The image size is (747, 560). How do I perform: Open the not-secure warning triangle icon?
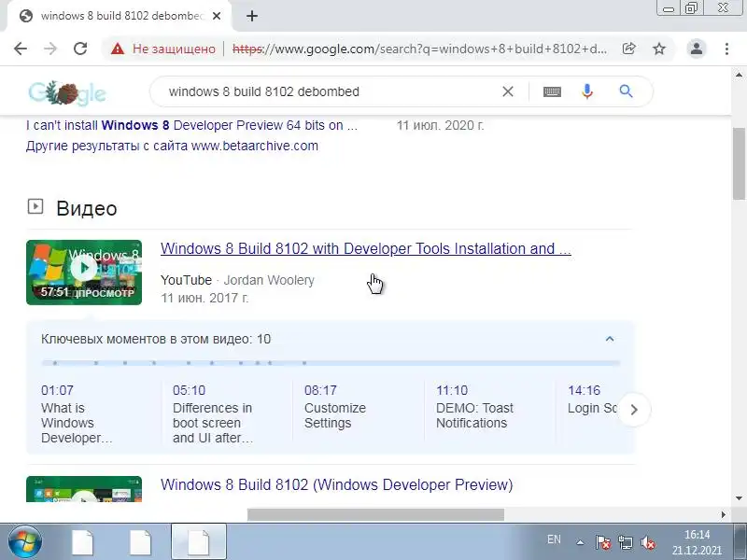118,49
